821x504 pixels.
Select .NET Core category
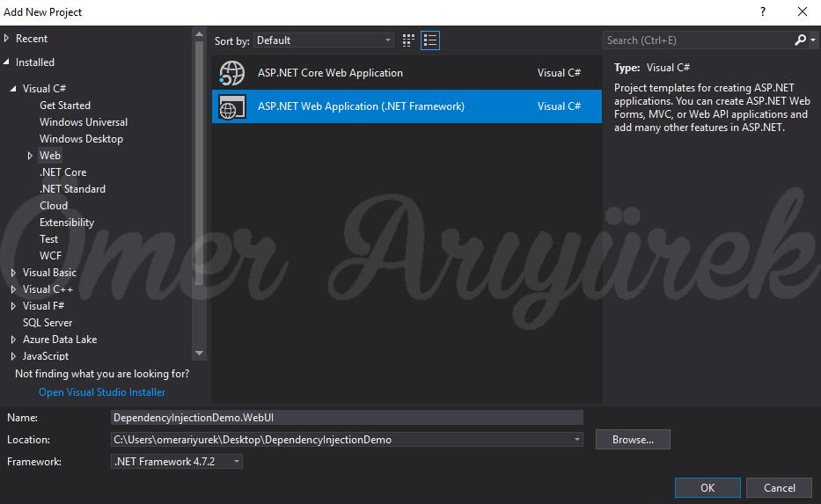62,172
